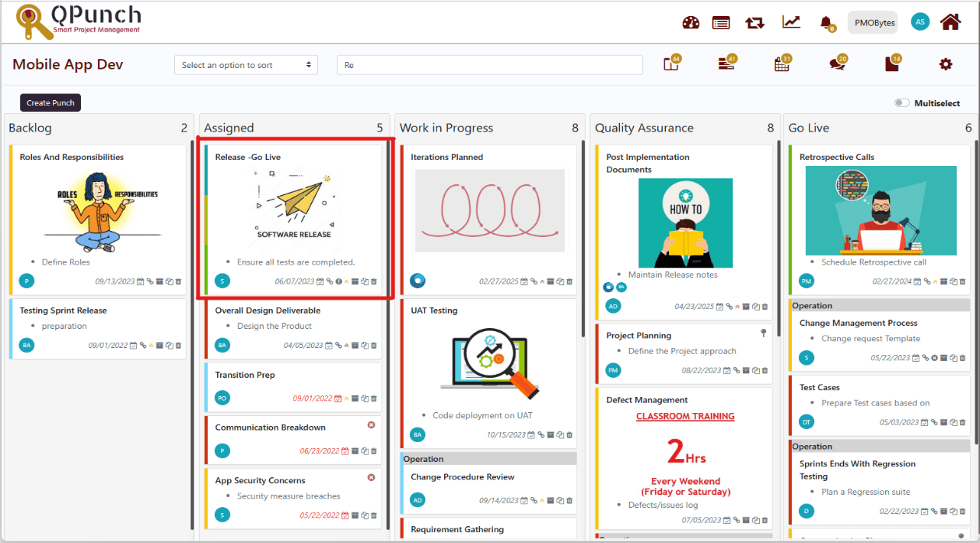The height and width of the screenshot is (543, 980).
Task: Open project settings gear icon
Action: click(946, 64)
